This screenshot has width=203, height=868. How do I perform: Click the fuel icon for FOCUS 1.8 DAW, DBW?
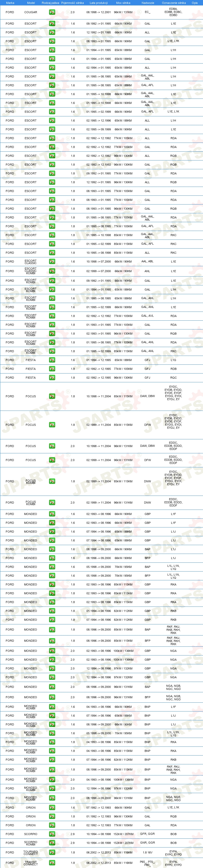tap(52, 396)
